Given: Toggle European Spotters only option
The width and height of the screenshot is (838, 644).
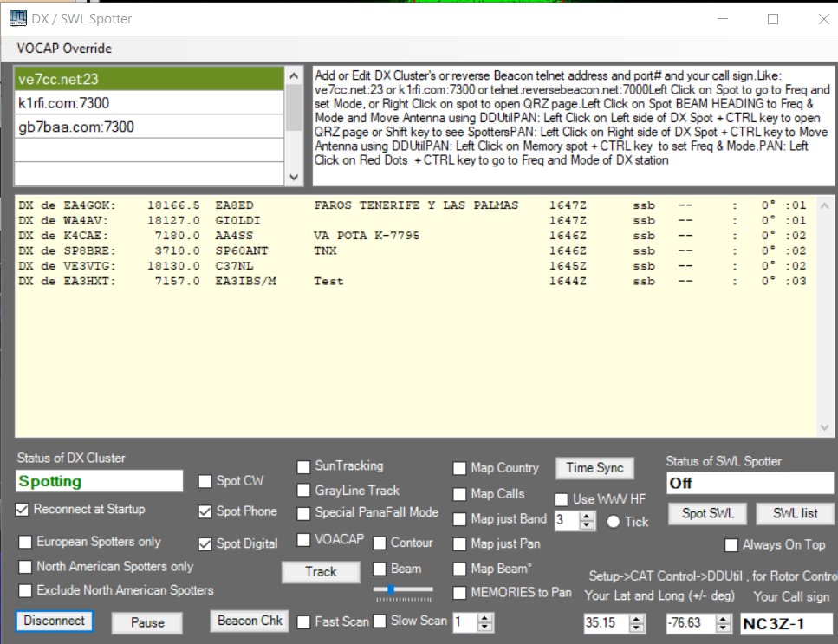Looking at the screenshot, I should (x=26, y=542).
